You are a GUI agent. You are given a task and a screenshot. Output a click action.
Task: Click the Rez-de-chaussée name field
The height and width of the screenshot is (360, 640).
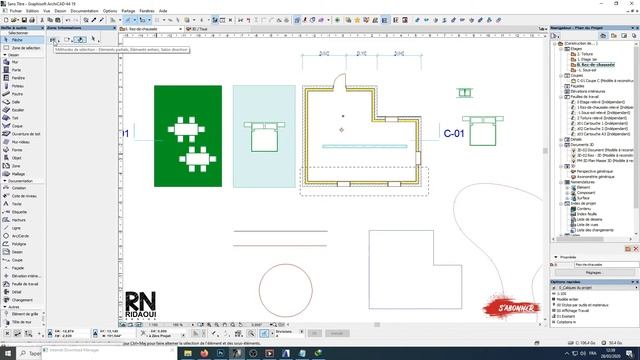pyautogui.click(x=607, y=264)
